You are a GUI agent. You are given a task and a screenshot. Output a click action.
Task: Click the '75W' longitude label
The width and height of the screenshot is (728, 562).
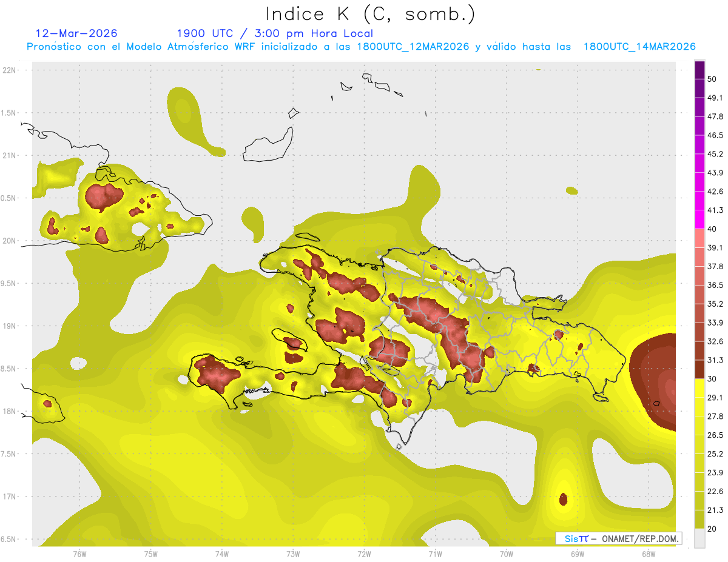pos(151,553)
